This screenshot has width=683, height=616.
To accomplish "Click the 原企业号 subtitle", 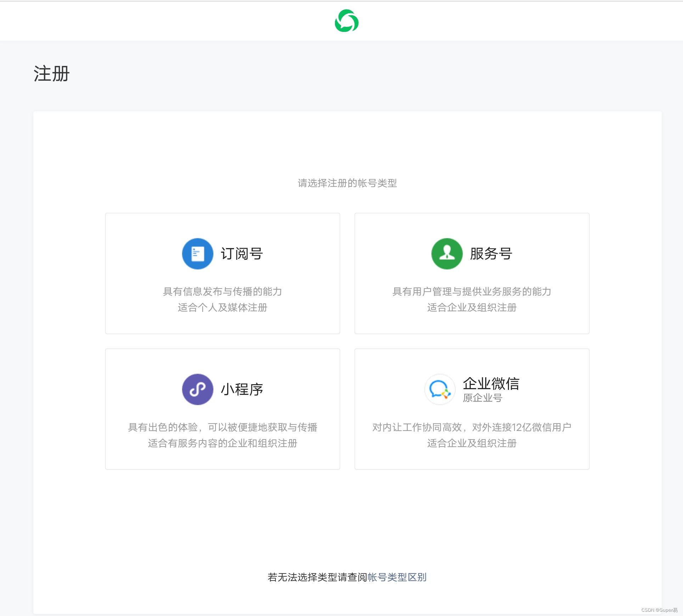I will [482, 398].
